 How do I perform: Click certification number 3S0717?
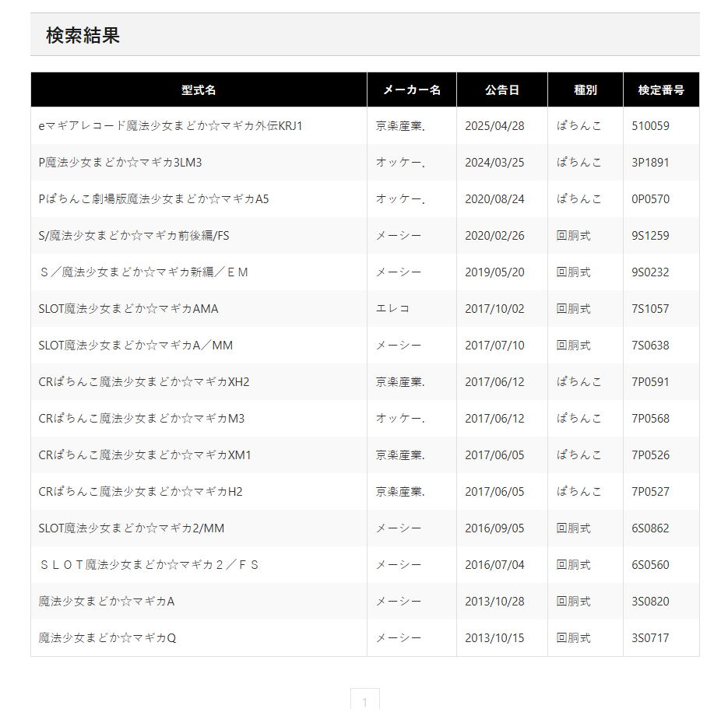(650, 638)
